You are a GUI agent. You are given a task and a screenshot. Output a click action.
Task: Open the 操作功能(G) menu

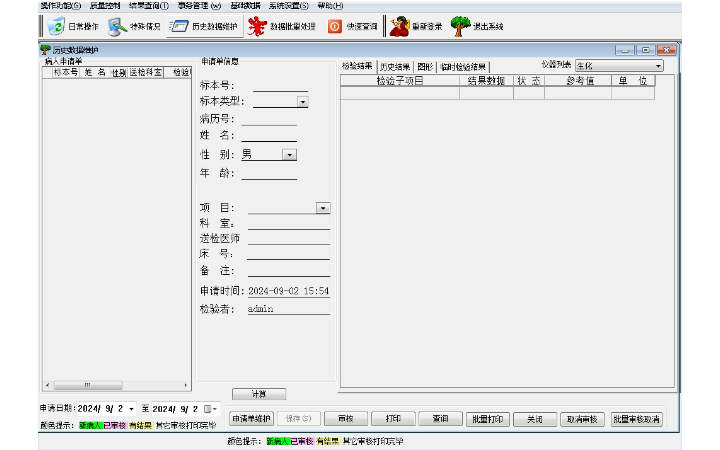[61, 6]
